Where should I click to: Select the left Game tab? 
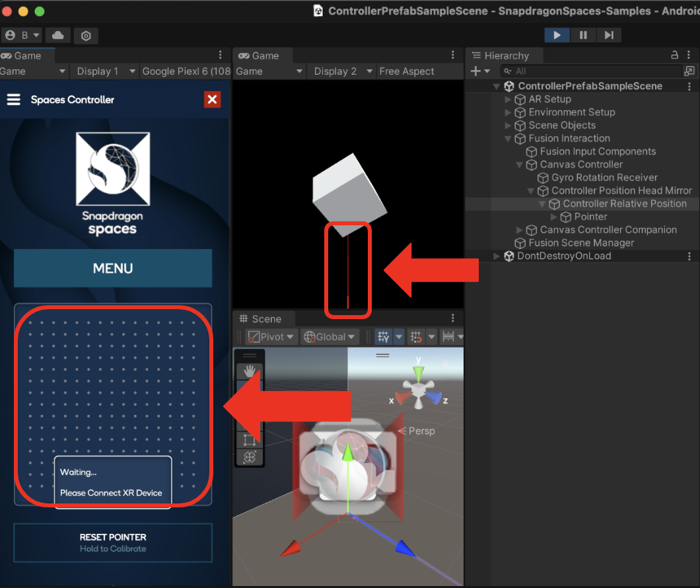click(27, 55)
